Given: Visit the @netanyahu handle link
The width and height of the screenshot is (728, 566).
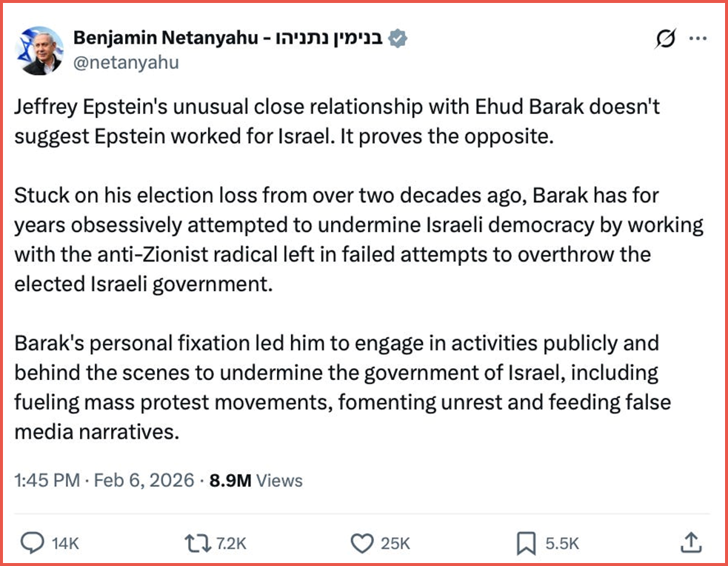Looking at the screenshot, I should (126, 62).
